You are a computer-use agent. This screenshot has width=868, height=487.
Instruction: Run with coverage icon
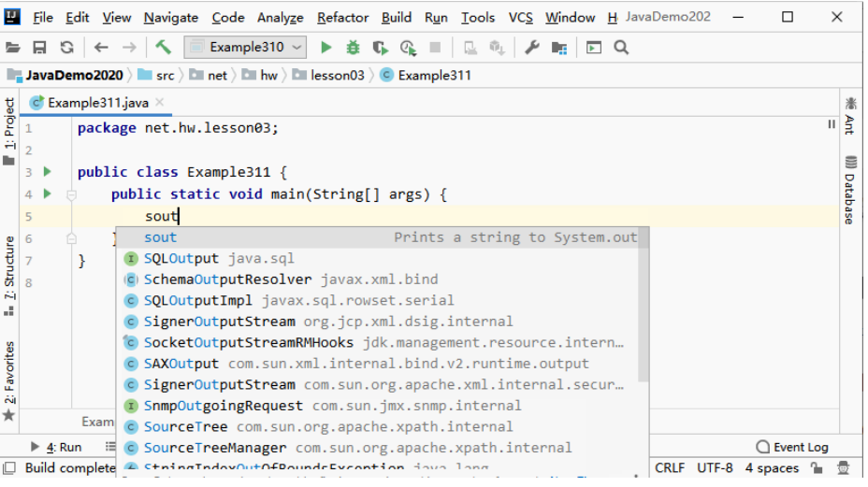pos(381,49)
